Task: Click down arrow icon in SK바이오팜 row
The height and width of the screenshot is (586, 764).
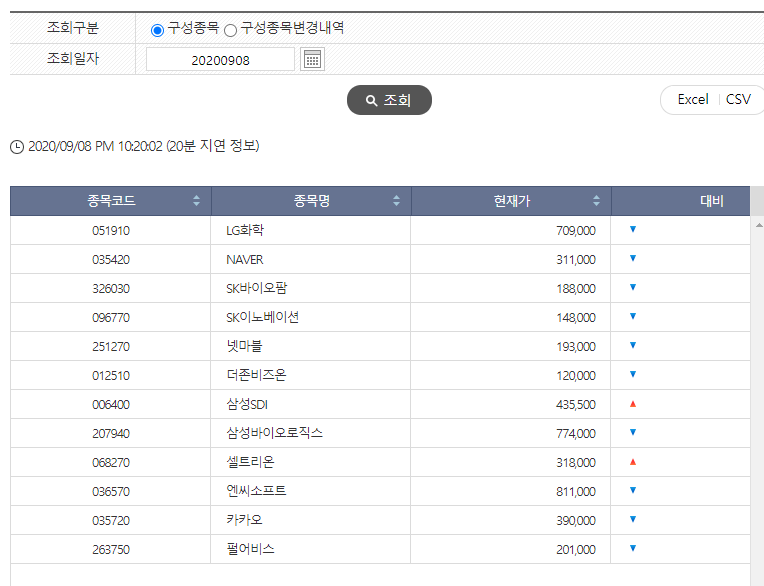Action: click(x=633, y=287)
